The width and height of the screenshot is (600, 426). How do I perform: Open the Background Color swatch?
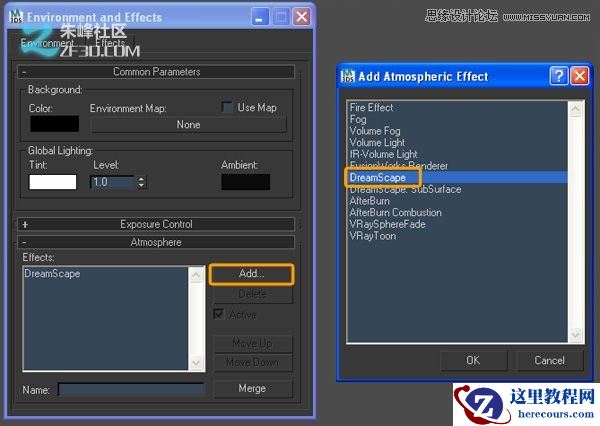54,124
